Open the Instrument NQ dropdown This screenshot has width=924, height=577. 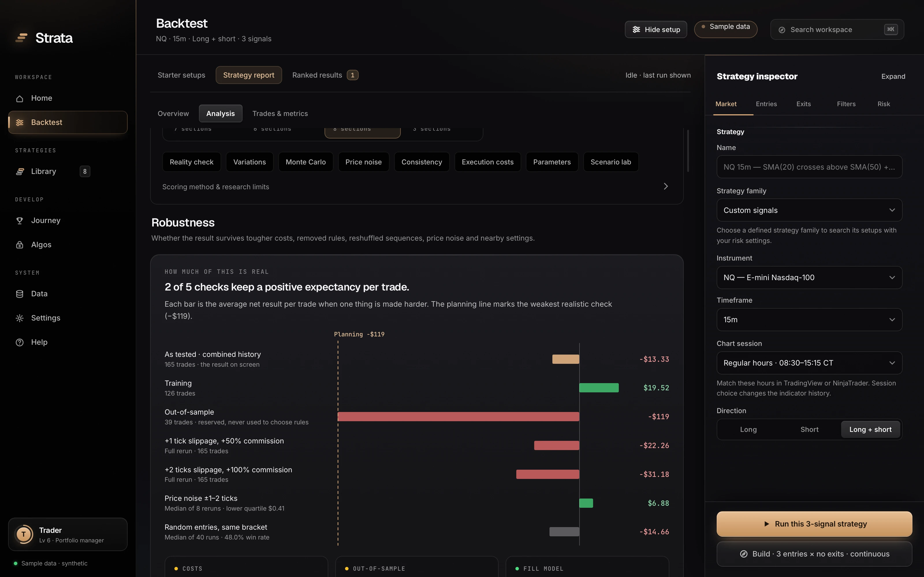pos(809,278)
